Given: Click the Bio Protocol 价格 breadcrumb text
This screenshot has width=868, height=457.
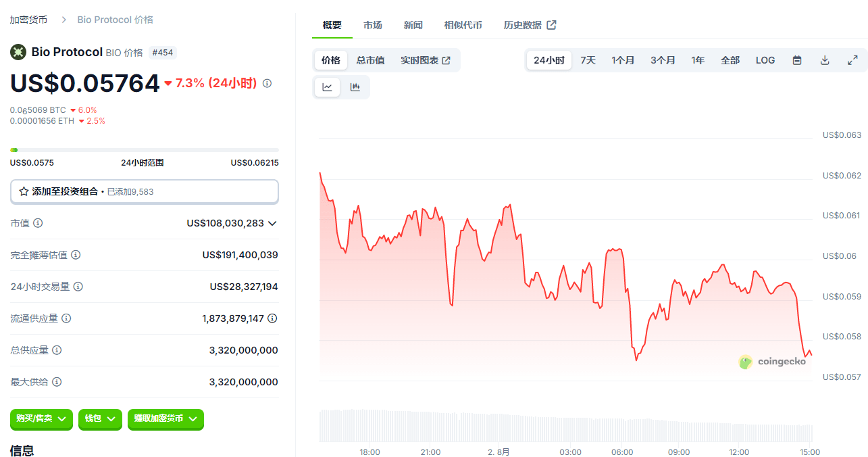Looking at the screenshot, I should point(116,20).
